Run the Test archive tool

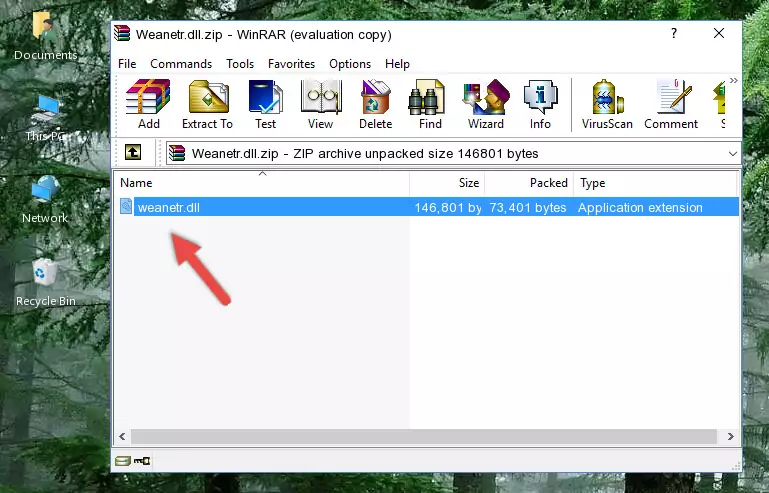(x=265, y=104)
